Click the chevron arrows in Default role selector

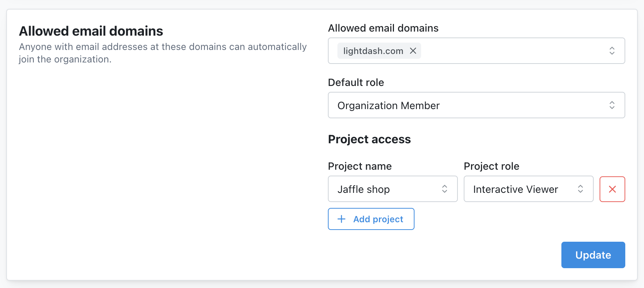[x=612, y=105]
